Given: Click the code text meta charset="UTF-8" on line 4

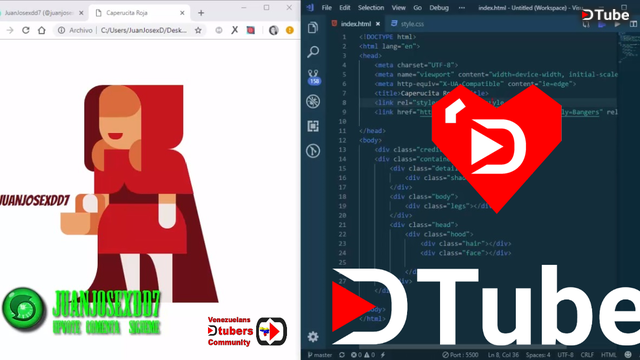Looking at the screenshot, I should click(416, 65).
